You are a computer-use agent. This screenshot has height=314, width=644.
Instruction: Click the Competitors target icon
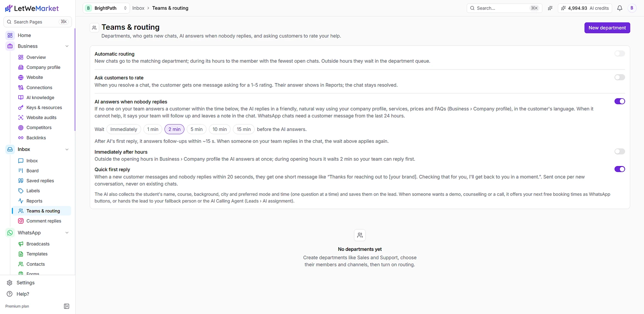(x=21, y=128)
